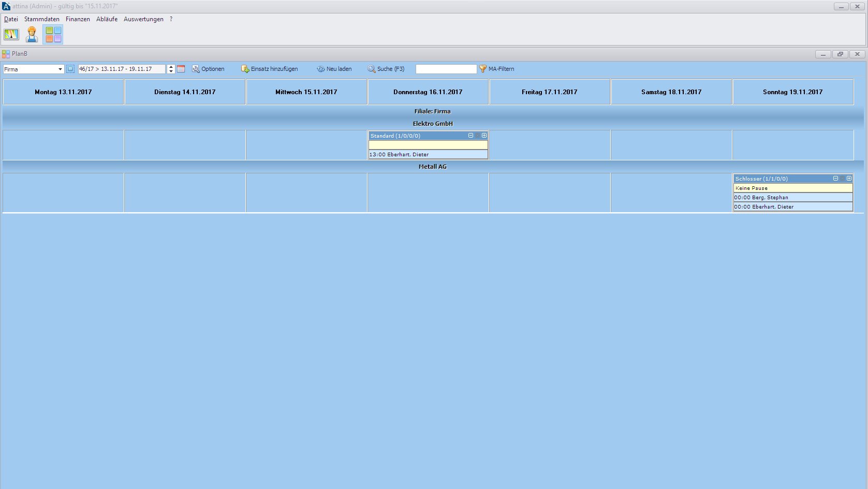
Task: Click Einsatz hinzufügen
Action: 270,69
